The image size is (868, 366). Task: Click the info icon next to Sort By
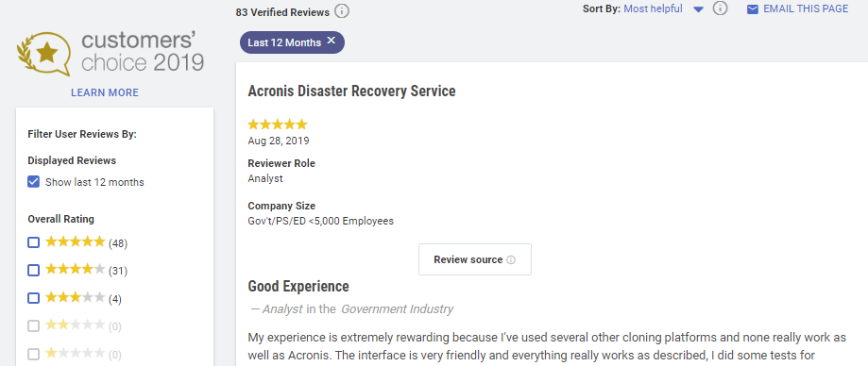720,8
